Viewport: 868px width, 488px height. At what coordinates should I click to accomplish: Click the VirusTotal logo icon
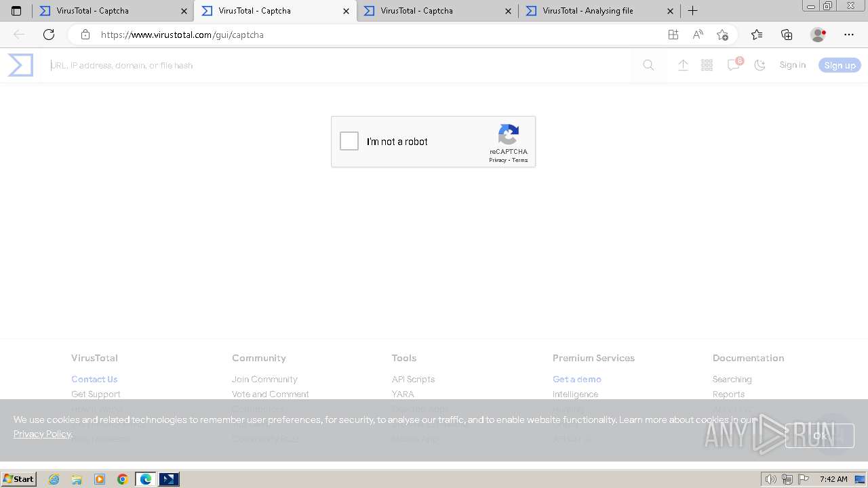pos(20,65)
